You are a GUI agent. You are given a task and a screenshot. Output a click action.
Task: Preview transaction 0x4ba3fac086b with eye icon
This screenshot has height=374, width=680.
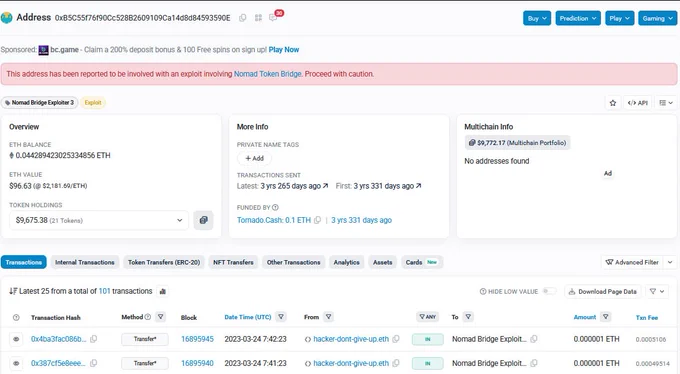[16, 339]
